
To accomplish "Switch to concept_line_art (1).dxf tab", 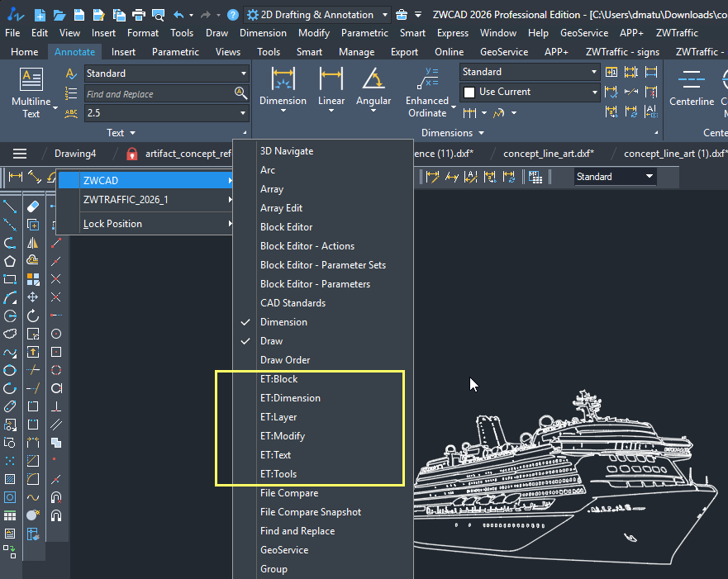I will (x=674, y=154).
